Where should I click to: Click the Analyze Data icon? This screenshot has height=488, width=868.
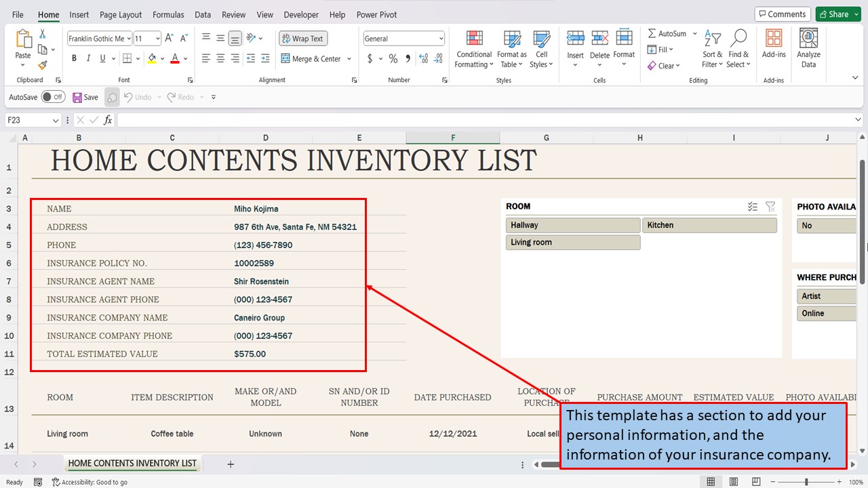coord(808,45)
